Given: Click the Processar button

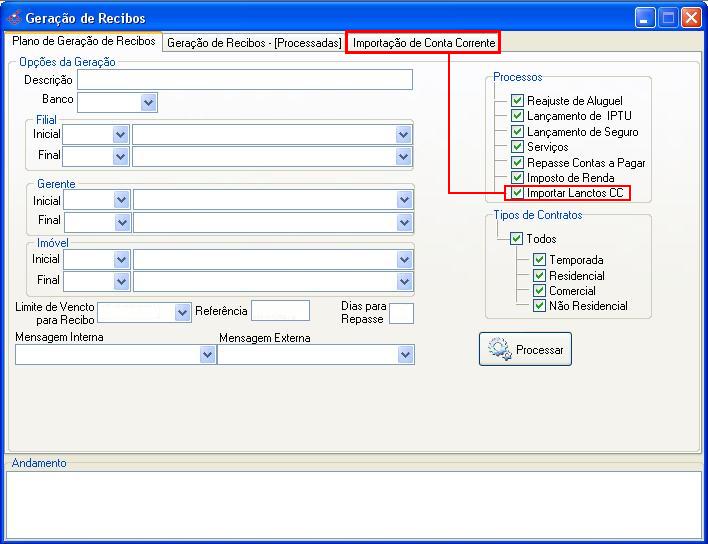Looking at the screenshot, I should [x=525, y=349].
